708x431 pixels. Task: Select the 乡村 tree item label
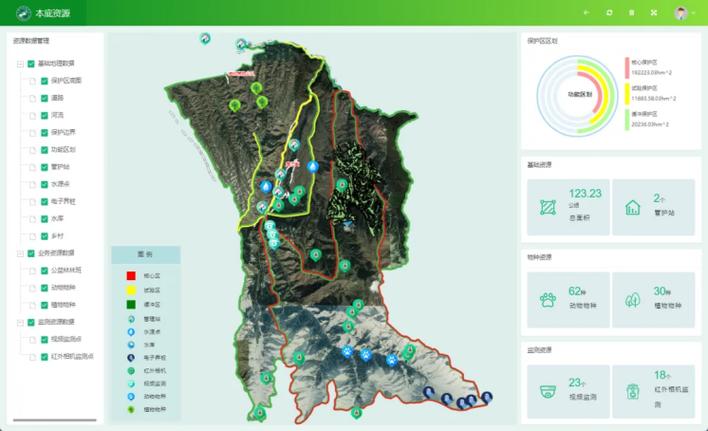pos(57,236)
